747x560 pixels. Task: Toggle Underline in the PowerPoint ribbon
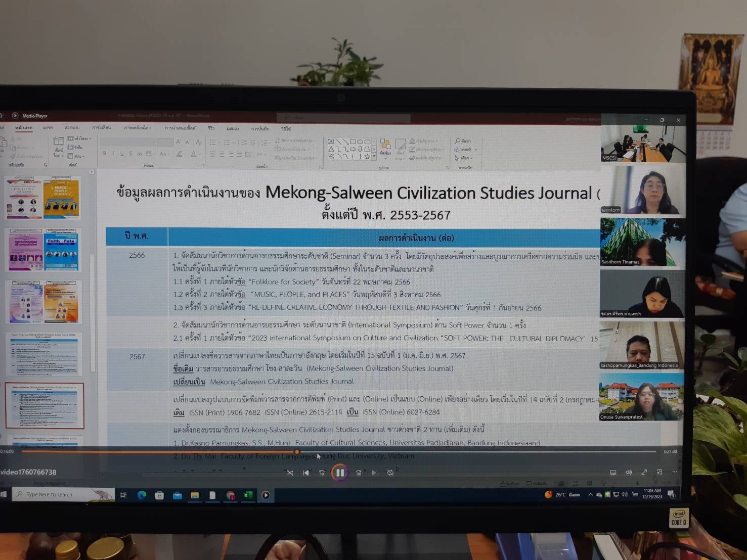tap(122, 153)
